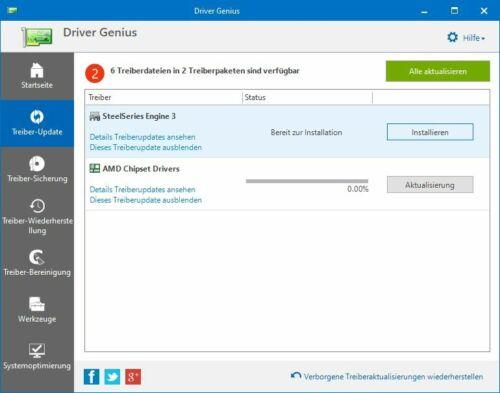Open the Systemoptimierung monitor icon
The image size is (500, 393).
pos(37,350)
